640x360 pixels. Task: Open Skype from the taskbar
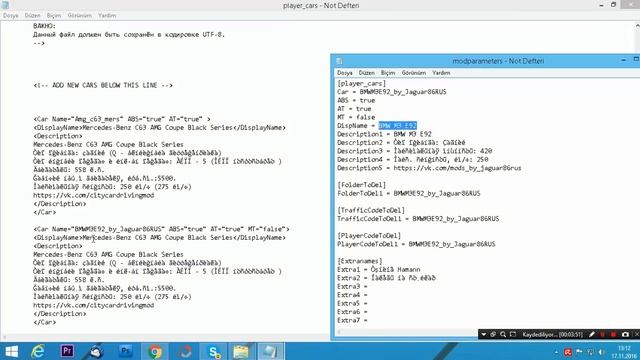pyautogui.click(x=213, y=351)
